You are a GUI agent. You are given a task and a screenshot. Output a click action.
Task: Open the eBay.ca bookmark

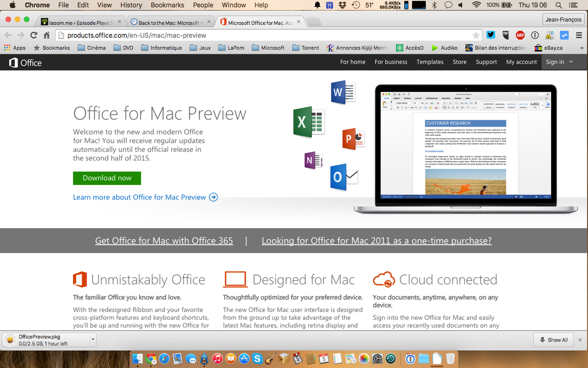(549, 48)
